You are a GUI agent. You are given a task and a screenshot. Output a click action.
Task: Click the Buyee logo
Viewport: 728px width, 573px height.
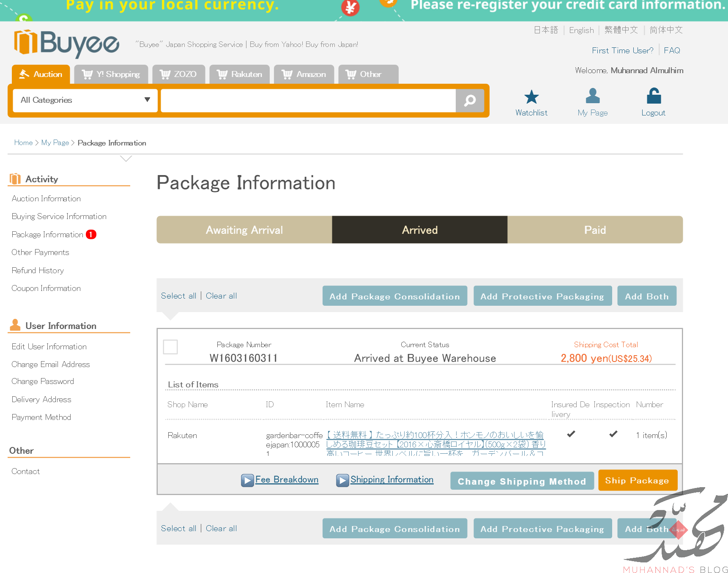pos(67,44)
